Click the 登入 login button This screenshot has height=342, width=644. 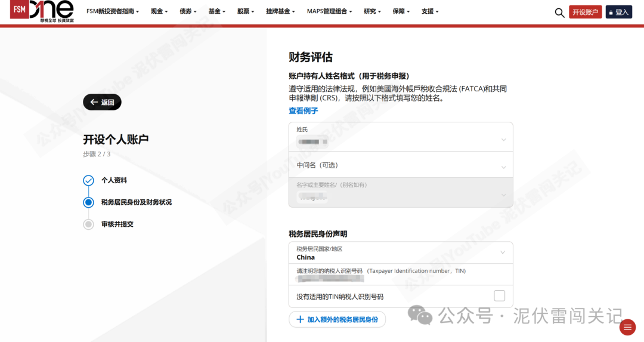[x=619, y=12]
